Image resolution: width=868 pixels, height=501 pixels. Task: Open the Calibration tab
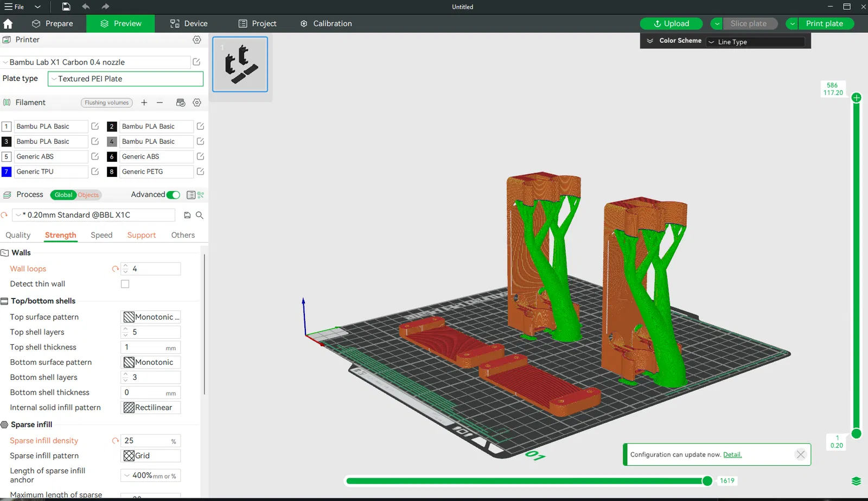tap(326, 24)
